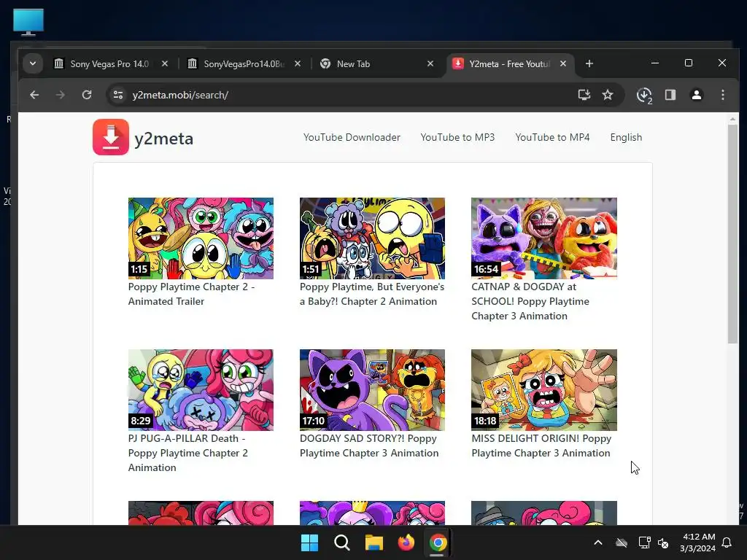Open the tab search dropdown
Screen dimensions: 747x560
pos(33,63)
